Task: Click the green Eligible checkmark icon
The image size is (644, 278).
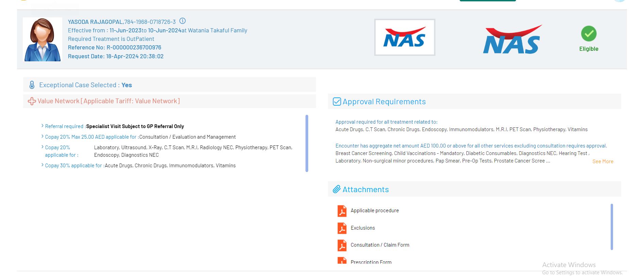Action: 589,34
